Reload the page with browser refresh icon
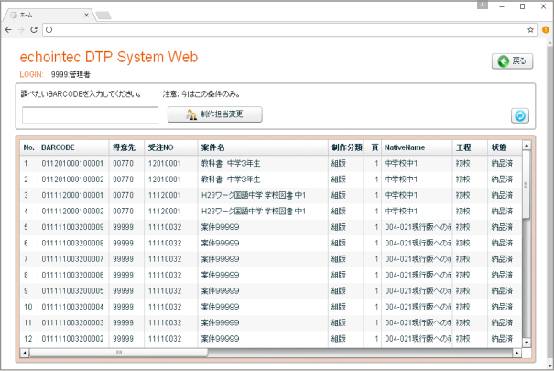 tap(34, 30)
